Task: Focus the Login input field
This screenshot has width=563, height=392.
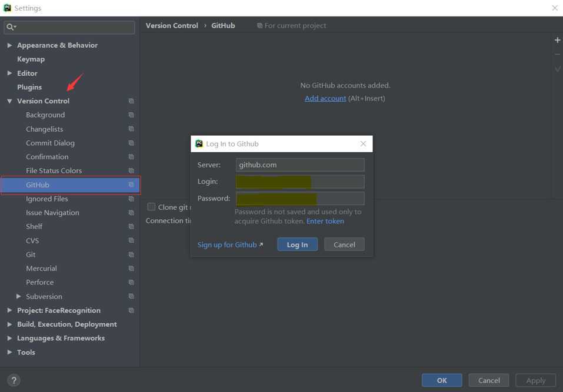Action: point(300,182)
